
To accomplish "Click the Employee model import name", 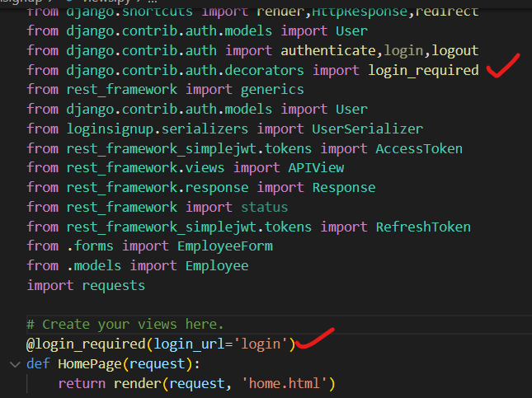I will point(216,266).
